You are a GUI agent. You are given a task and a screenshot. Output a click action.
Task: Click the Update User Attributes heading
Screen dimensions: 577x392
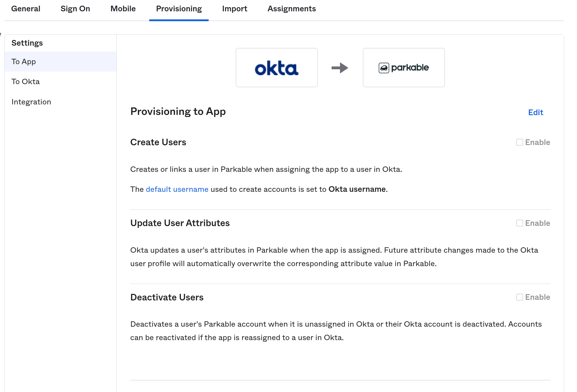(180, 223)
